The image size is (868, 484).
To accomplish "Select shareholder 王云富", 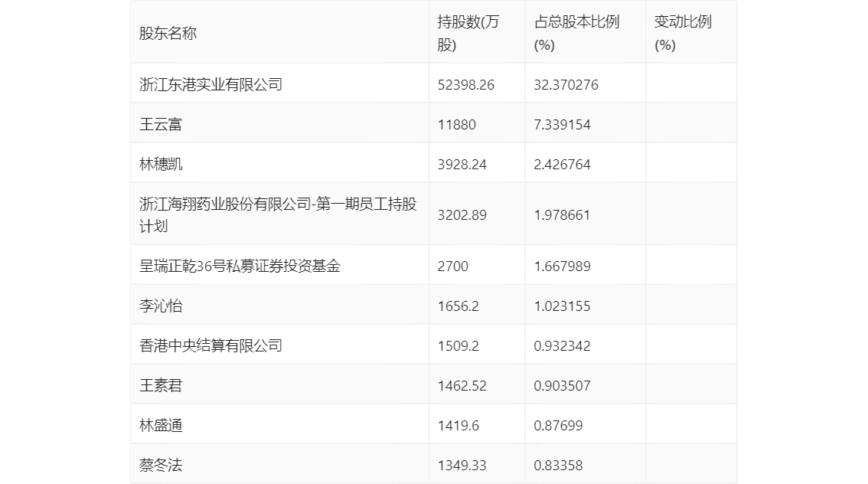I will (161, 125).
